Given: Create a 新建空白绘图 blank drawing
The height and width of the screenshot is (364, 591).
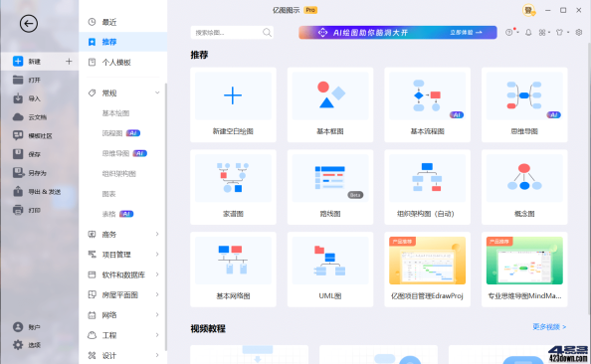Looking at the screenshot, I should (233, 104).
